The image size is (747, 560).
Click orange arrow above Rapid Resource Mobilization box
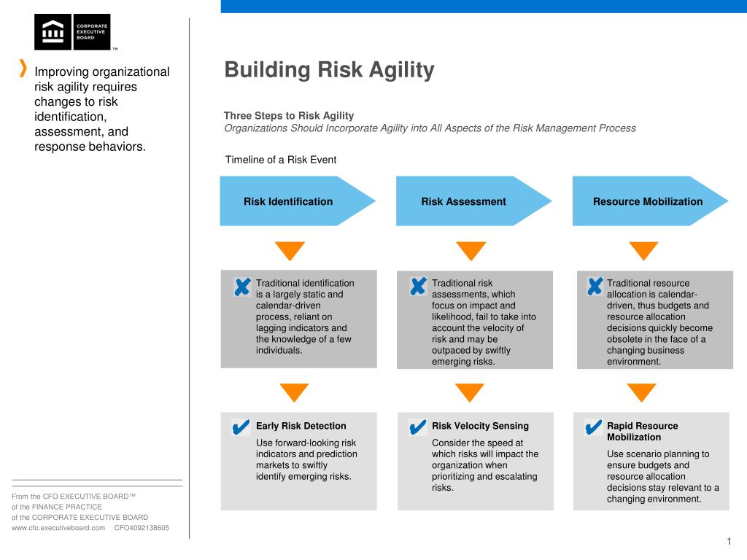[x=642, y=393]
